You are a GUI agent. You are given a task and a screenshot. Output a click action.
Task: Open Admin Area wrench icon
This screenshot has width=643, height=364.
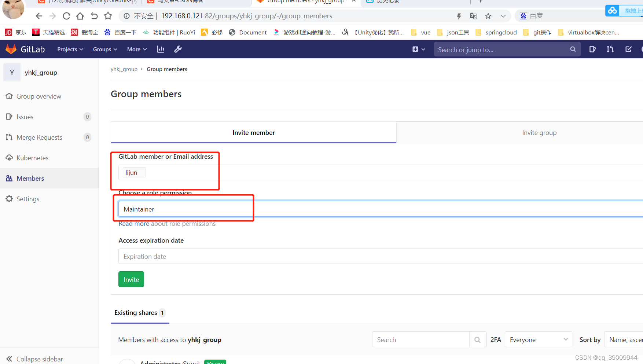178,49
